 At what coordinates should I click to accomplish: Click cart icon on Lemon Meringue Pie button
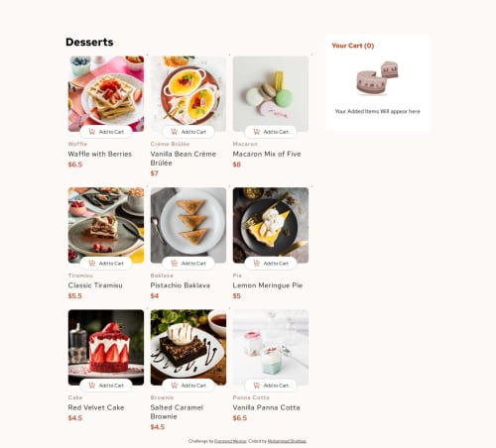(x=257, y=263)
